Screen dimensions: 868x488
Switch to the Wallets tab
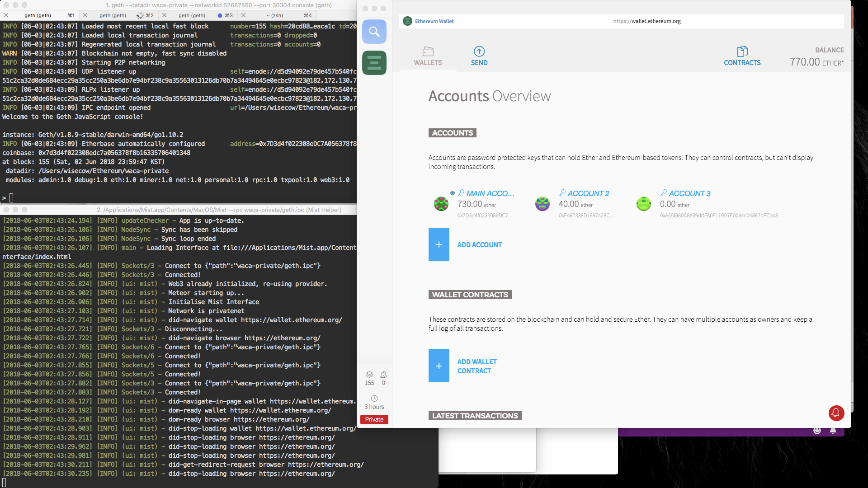click(428, 56)
